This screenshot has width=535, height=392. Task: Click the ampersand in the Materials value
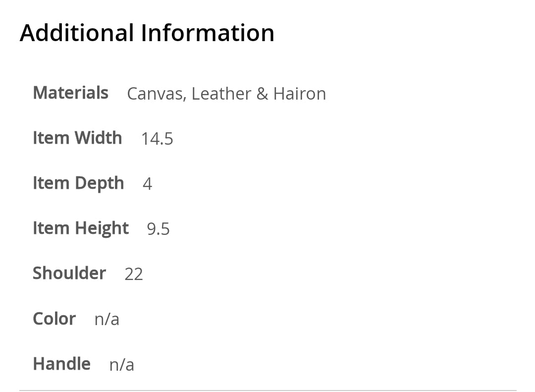(x=262, y=94)
